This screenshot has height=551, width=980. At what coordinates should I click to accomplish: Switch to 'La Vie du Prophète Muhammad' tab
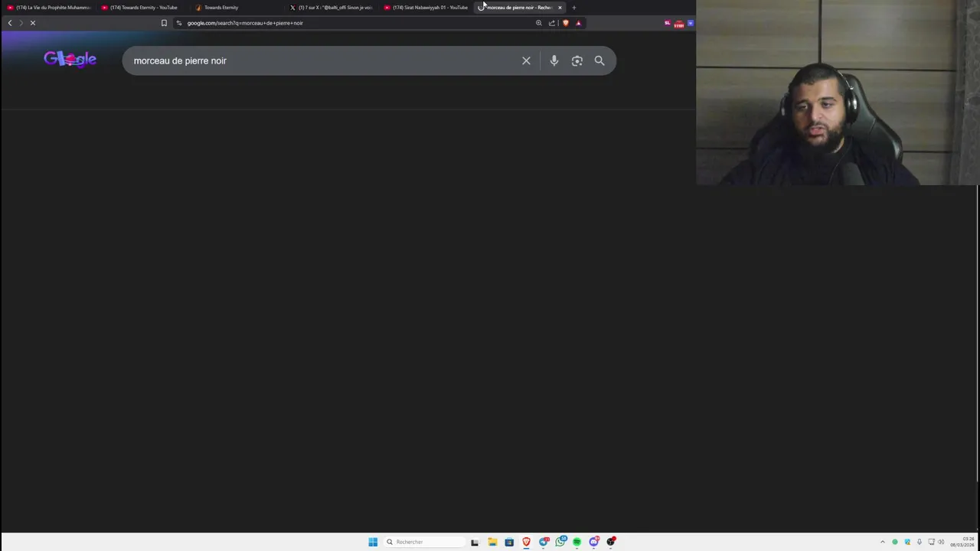tap(48, 8)
